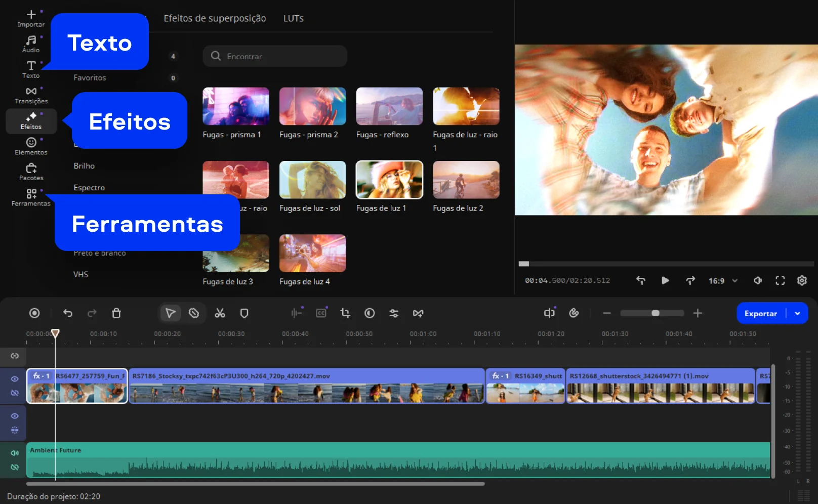The height and width of the screenshot is (504, 818).
Task: Open preview settings gear menu
Action: click(802, 280)
